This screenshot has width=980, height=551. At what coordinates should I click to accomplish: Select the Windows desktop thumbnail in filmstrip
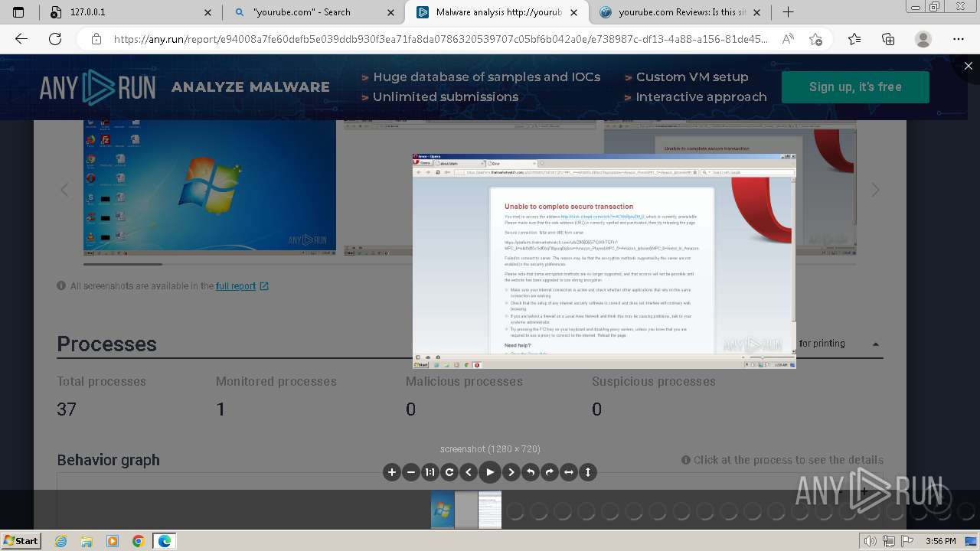443,510
